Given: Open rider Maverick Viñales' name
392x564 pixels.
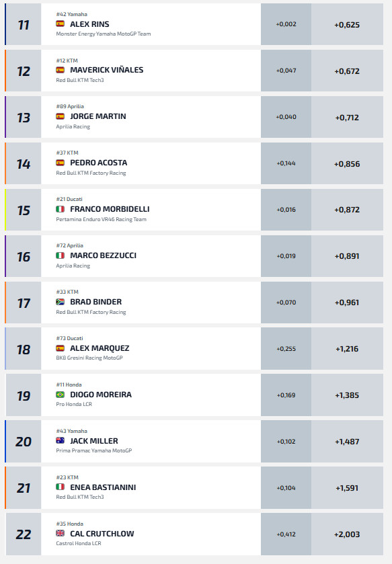Looking at the screenshot, I should pos(106,70).
